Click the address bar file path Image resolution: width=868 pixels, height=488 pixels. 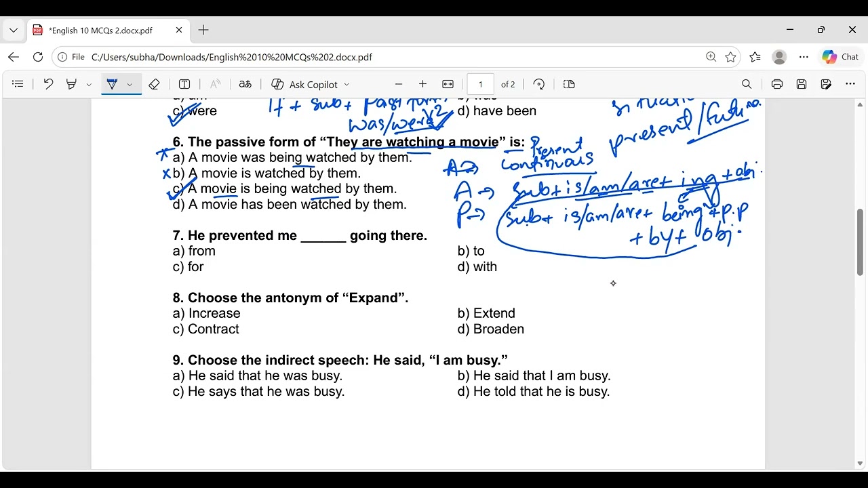coord(232,57)
